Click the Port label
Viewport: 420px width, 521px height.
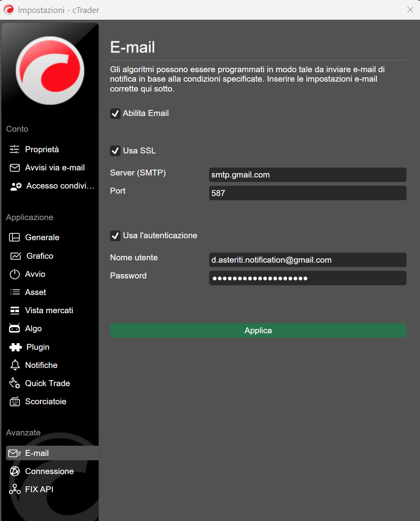118,191
